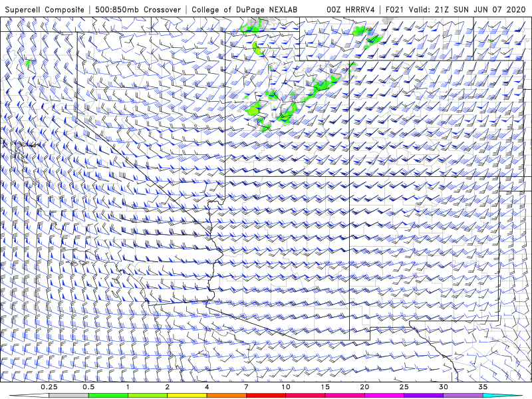Select the bright green 0.5–1 colorbar segment

pyautogui.click(x=108, y=396)
